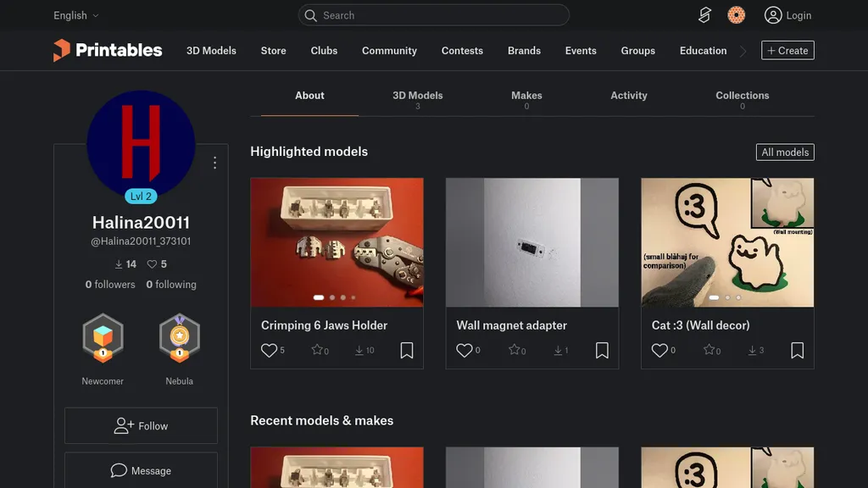The image size is (868, 488).
Task: Open the three-dot profile options menu
Action: pyautogui.click(x=214, y=163)
